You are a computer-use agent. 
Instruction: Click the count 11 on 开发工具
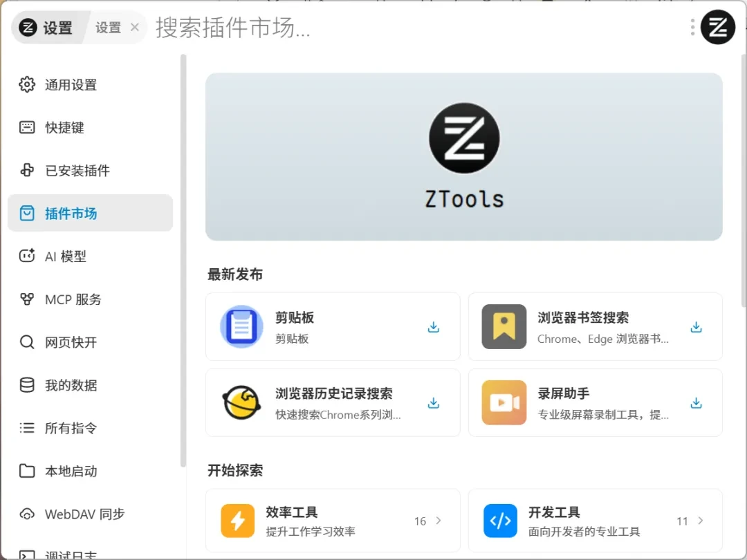click(682, 521)
